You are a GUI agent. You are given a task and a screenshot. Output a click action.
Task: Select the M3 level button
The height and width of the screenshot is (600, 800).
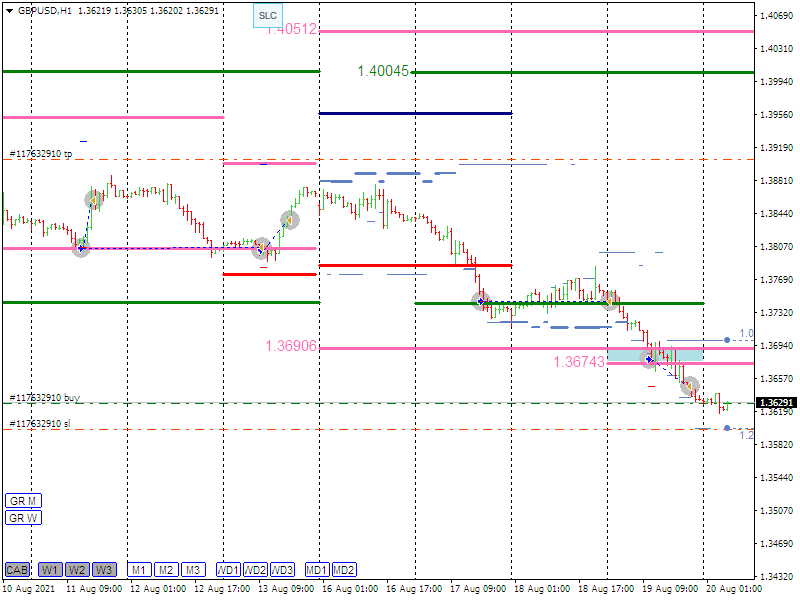(x=193, y=570)
